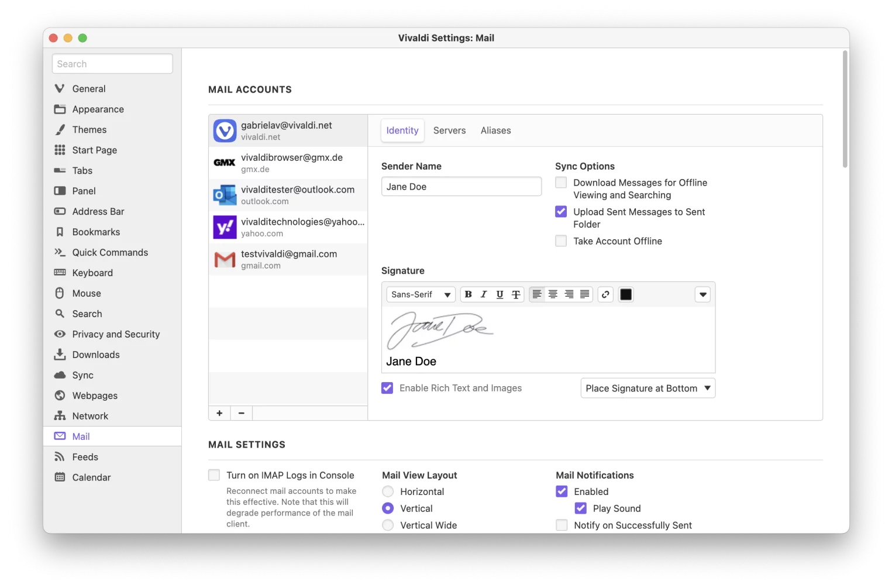The width and height of the screenshot is (892, 588).
Task: Switch to the Servers tab
Action: tap(449, 130)
